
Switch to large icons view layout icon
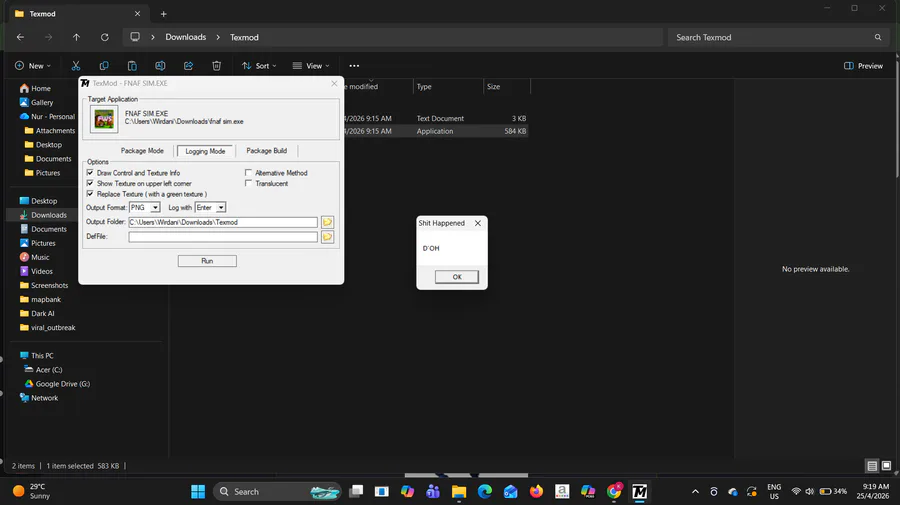tap(886, 466)
